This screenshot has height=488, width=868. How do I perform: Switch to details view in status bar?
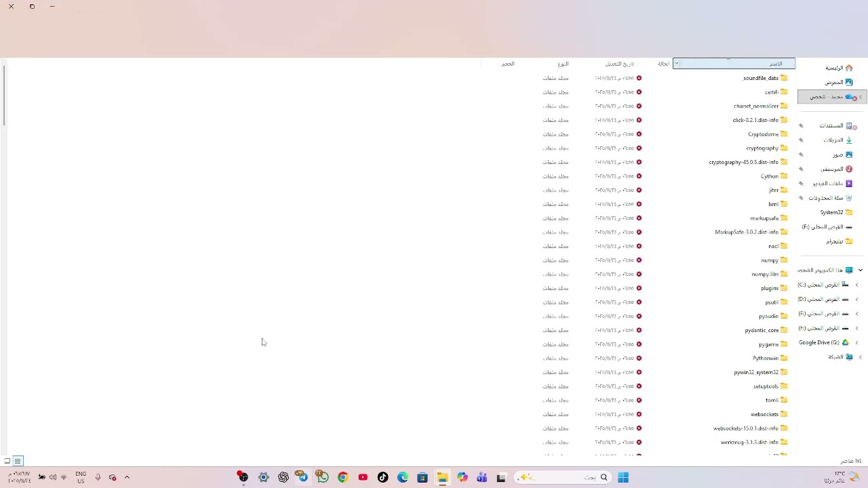pyautogui.click(x=18, y=461)
